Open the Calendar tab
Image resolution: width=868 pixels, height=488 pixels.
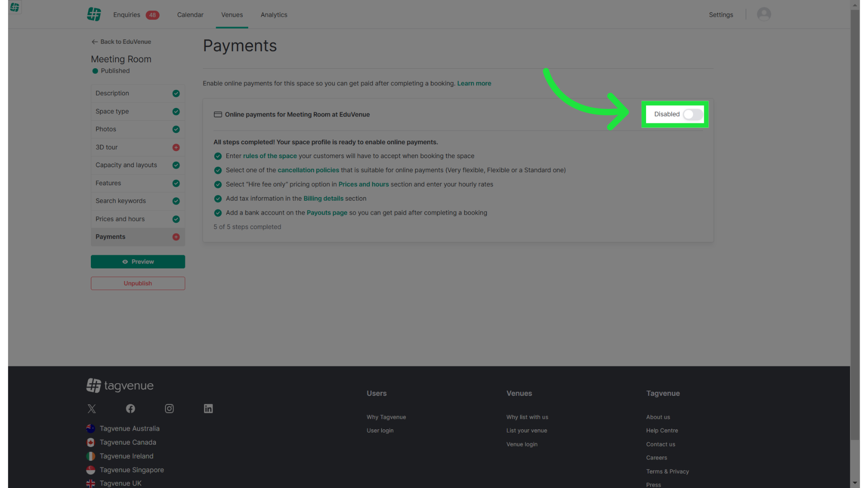click(x=190, y=15)
